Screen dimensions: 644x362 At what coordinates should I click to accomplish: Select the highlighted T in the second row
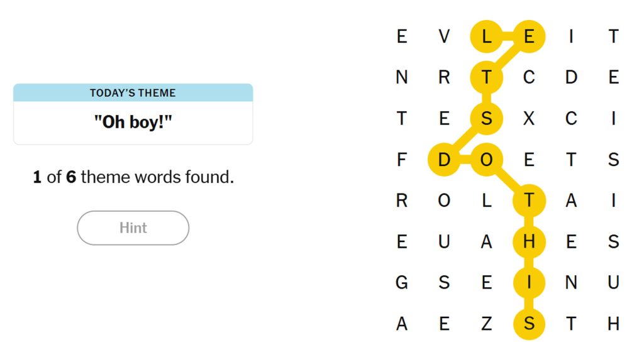(486, 77)
